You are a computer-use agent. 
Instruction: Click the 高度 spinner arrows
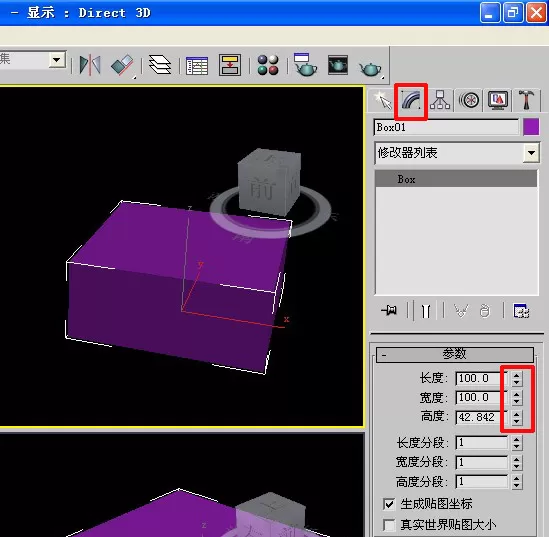click(x=516, y=417)
